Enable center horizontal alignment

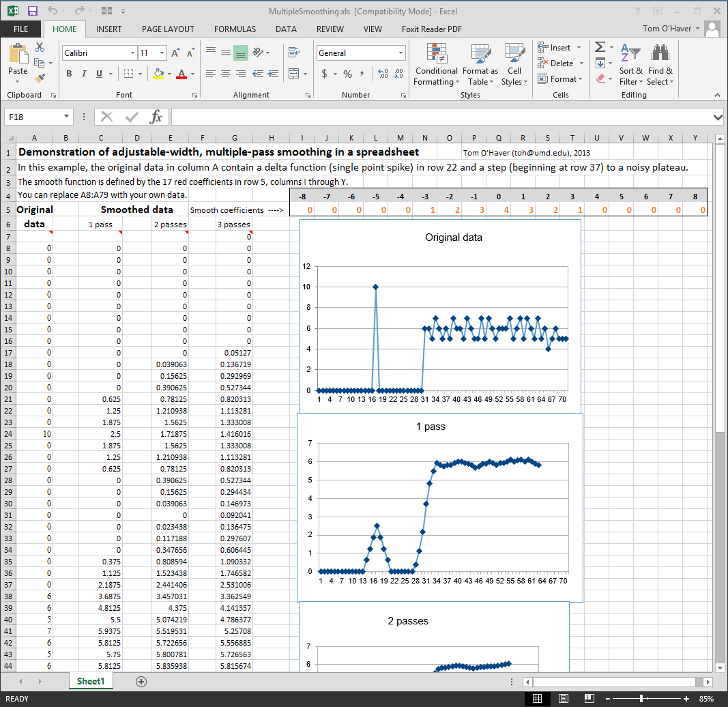[x=225, y=74]
